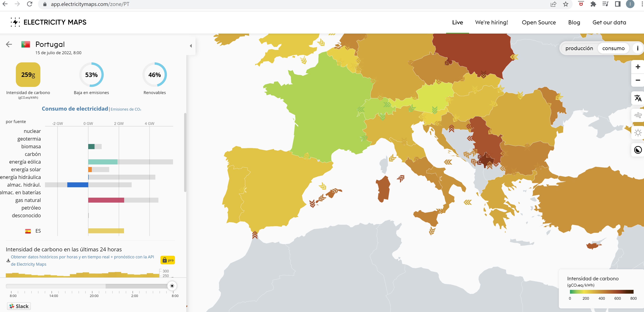Click the Slack button
Screen dimensions: 644x312
[19, 306]
